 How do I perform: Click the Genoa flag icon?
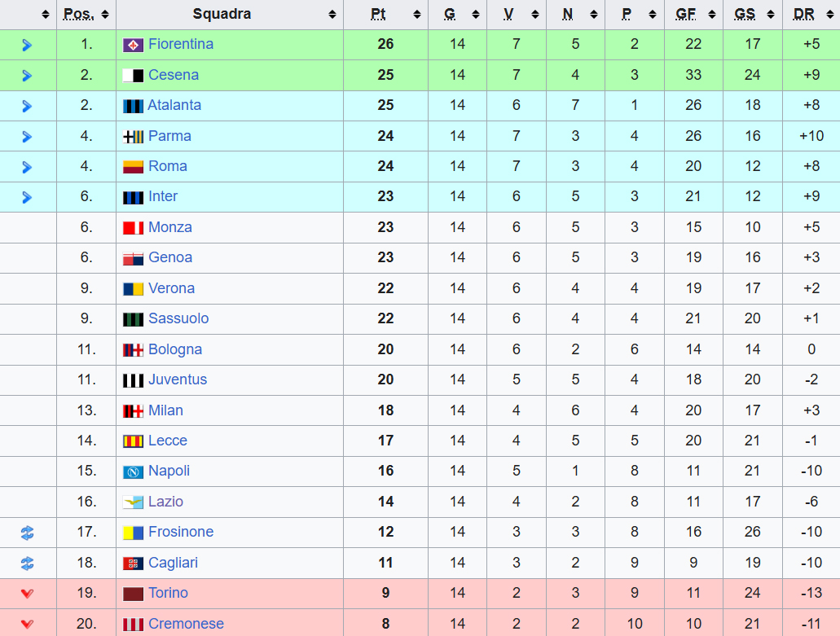[133, 258]
